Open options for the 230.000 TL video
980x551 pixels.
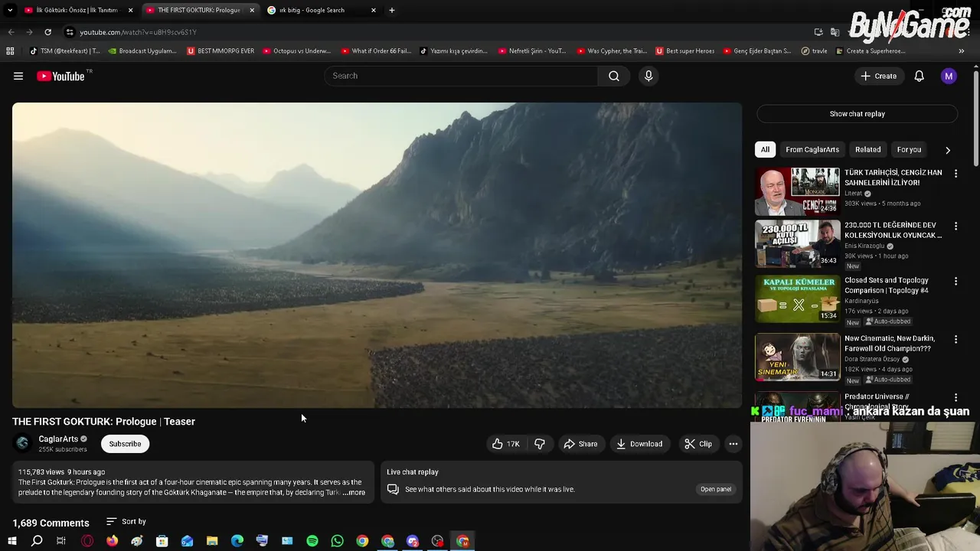pos(955,227)
